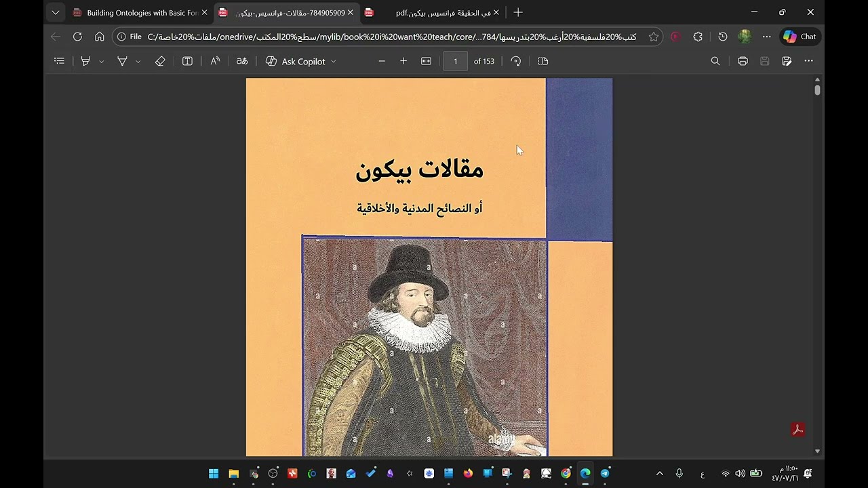
Task: Click the red Adobe Acrobat floating icon
Action: coord(797,430)
